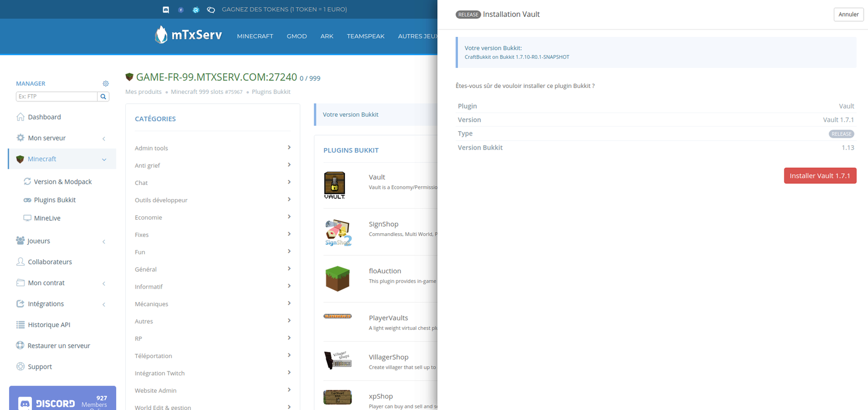The image size is (868, 410).
Task: Expand the Economie category chevron
Action: 289,217
